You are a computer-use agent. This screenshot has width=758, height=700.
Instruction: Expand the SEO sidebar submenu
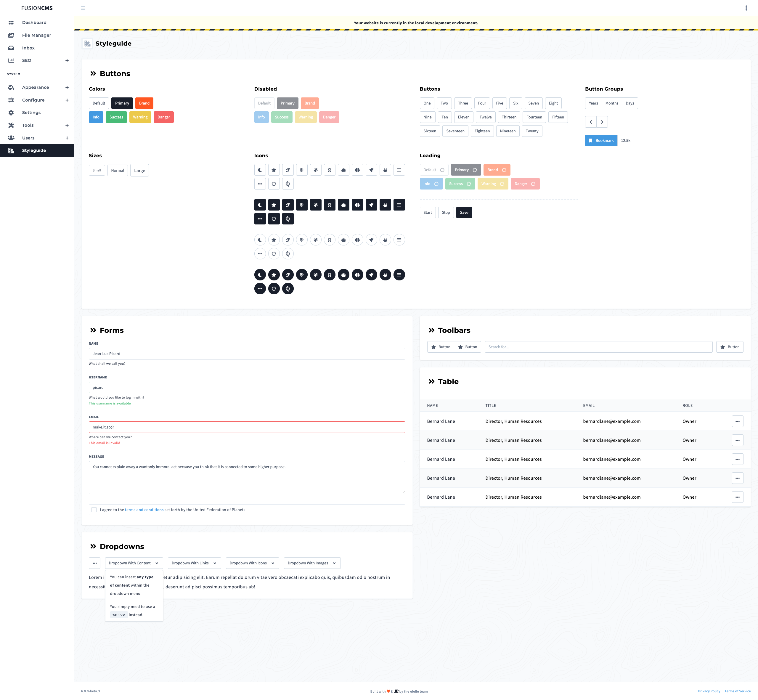coord(67,61)
